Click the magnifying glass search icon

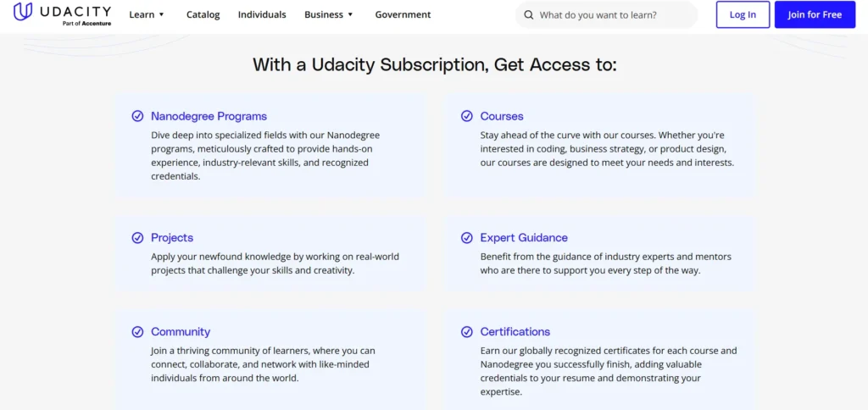point(529,15)
